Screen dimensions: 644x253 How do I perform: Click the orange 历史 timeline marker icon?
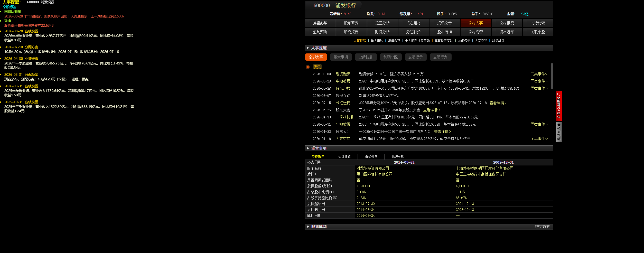point(308,67)
